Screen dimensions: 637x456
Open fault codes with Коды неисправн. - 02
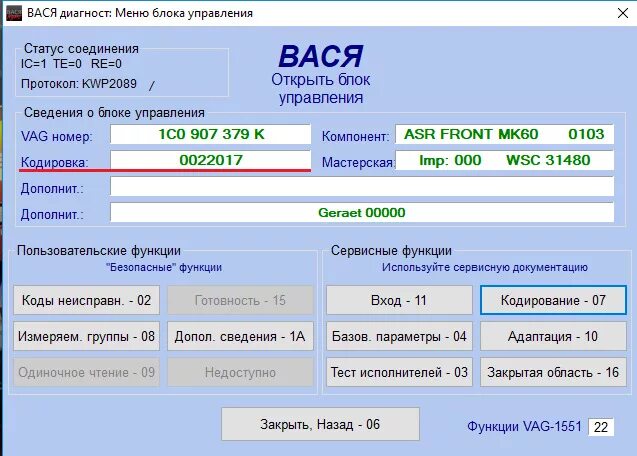(87, 300)
